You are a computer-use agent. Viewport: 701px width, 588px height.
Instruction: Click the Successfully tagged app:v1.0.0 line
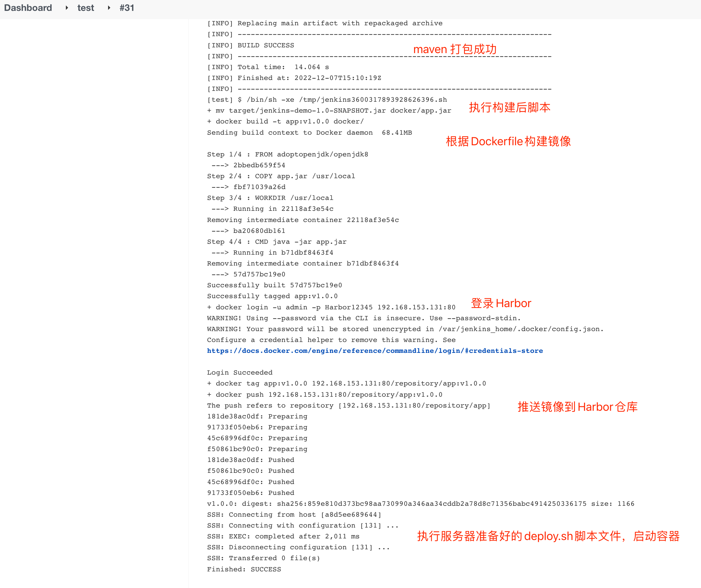click(272, 296)
